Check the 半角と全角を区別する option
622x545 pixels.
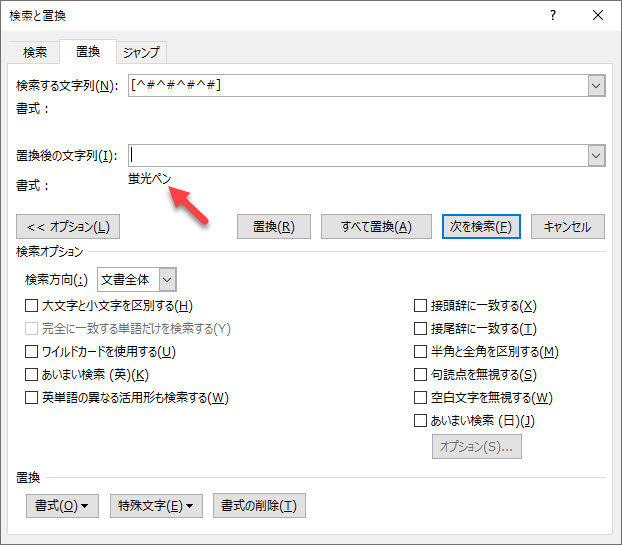point(421,352)
